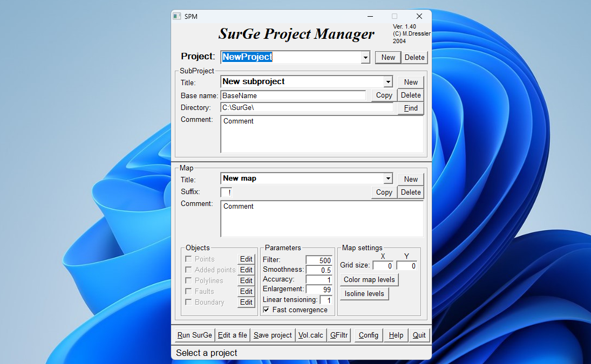Click New button next to Project

[388, 58]
